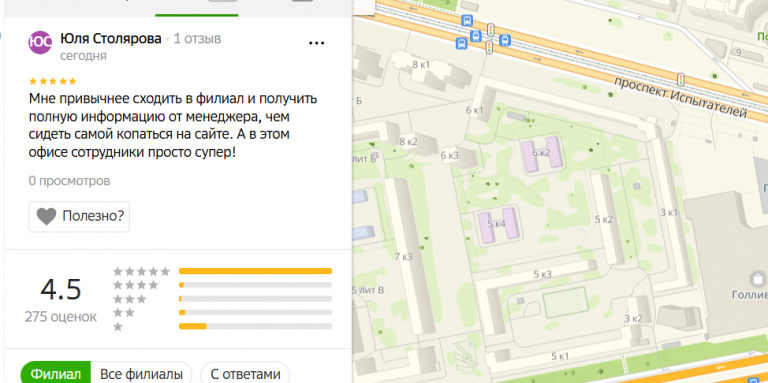Click the traffic light above the проспект Испытателей label
This screenshot has width=768, height=383.
[x=680, y=79]
